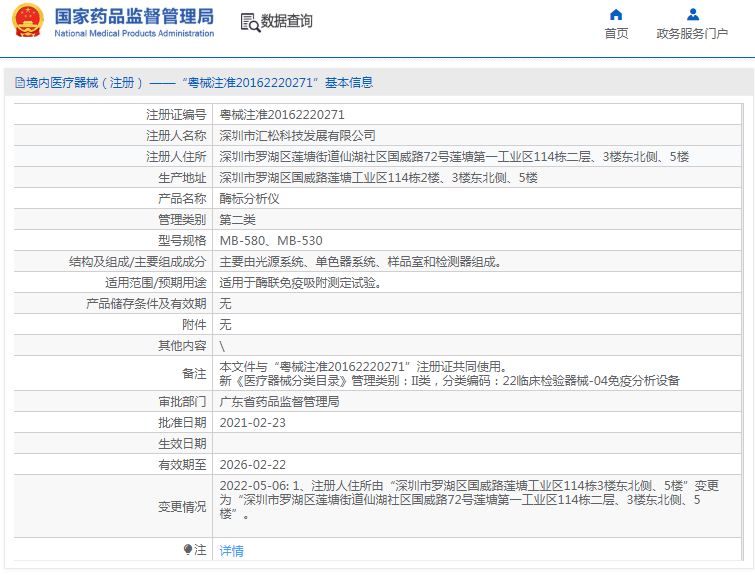Image resolution: width=755 pixels, height=575 pixels.
Task: Click the 有效期至 label
Action: coord(182,465)
